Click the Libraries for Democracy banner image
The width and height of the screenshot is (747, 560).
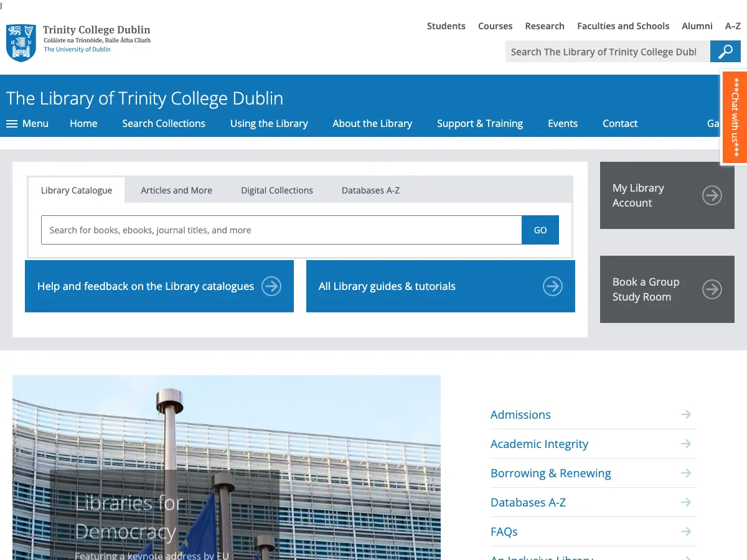pyautogui.click(x=227, y=467)
